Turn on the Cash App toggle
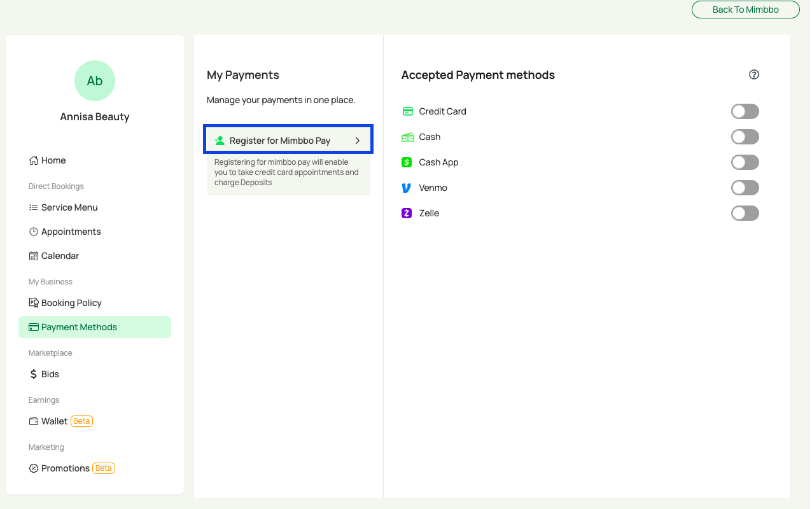Viewport: 812px width, 509px height. pyautogui.click(x=745, y=162)
